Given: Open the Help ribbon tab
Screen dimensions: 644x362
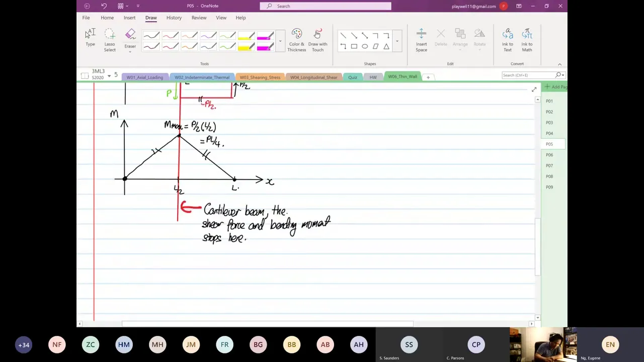Looking at the screenshot, I should 240,18.
